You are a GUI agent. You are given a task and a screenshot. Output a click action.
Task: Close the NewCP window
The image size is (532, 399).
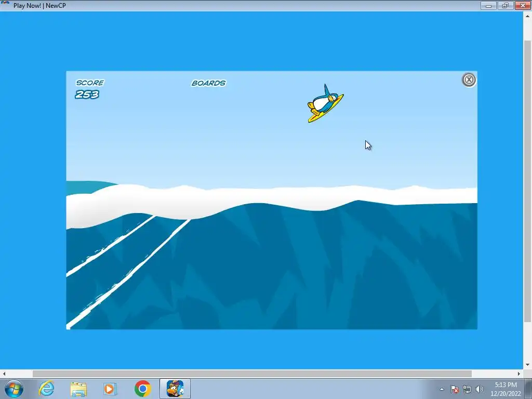pos(523,5)
